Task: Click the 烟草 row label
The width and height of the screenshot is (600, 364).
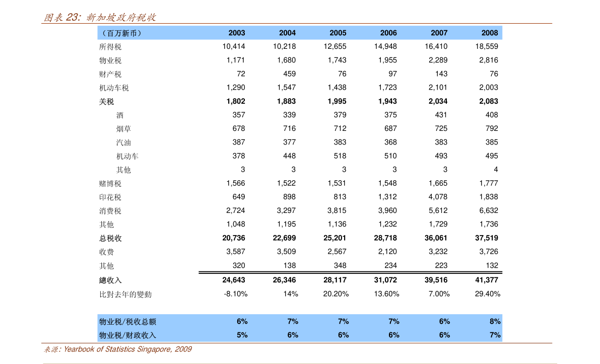Action: click(123, 129)
